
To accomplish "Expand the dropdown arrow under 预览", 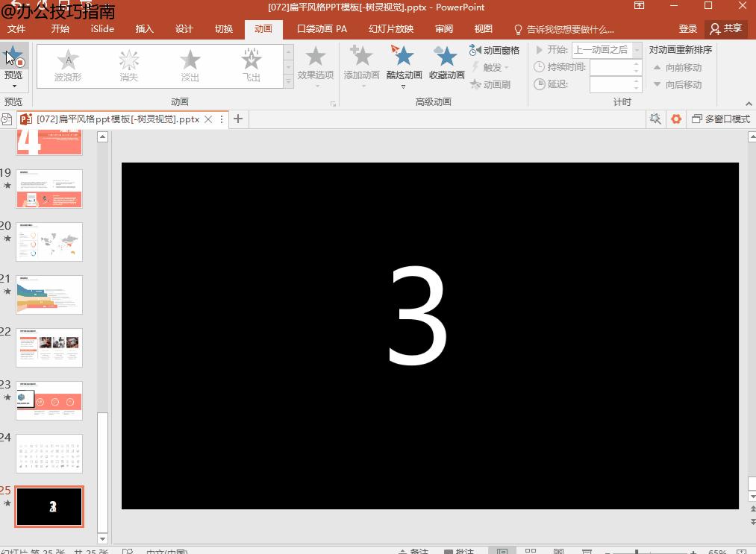I will tap(13, 86).
